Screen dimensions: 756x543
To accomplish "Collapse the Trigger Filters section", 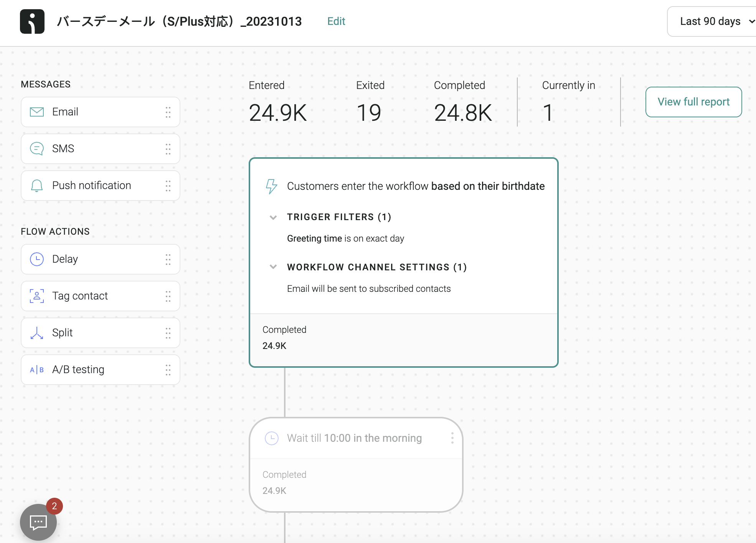I will click(x=273, y=217).
